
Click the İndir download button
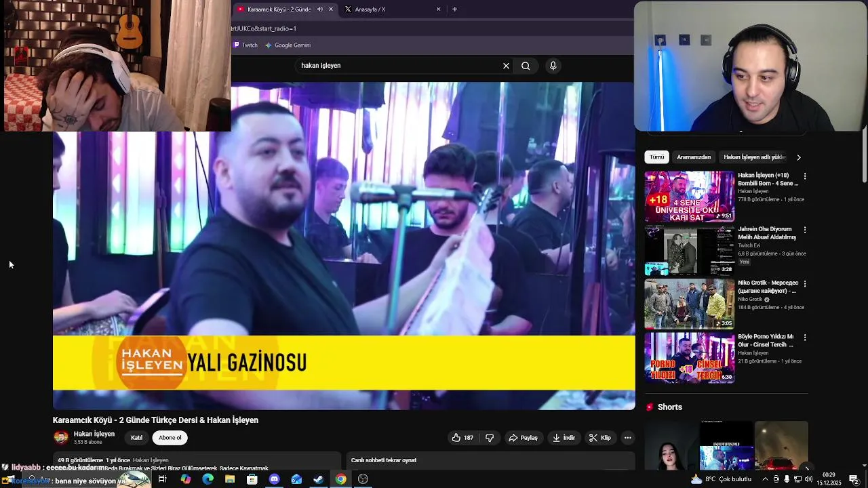click(564, 438)
